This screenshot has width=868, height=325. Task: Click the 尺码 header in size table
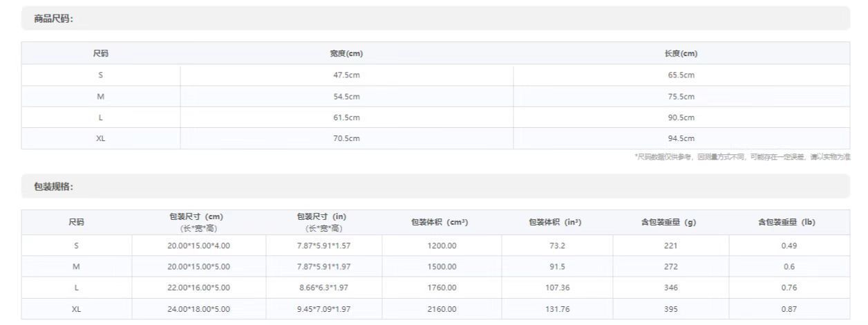click(x=100, y=53)
